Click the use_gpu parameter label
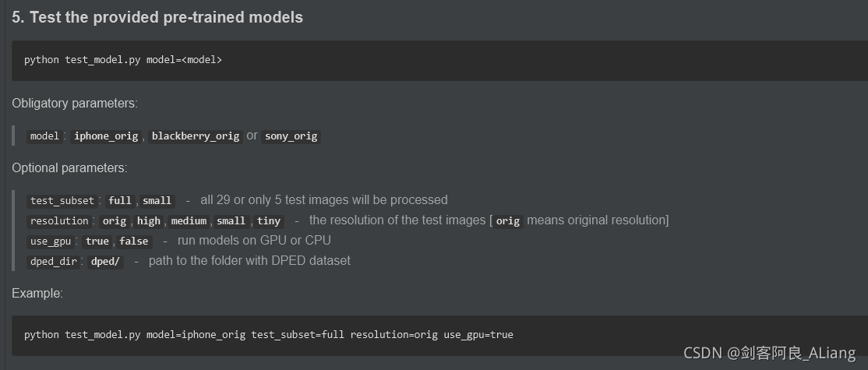This screenshot has width=868, height=370. pyautogui.click(x=51, y=241)
